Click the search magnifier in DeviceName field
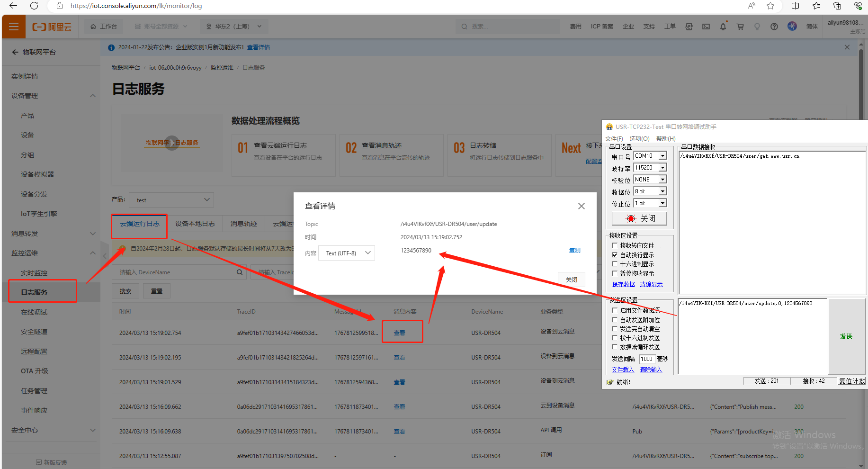This screenshot has height=469, width=868. (240, 272)
